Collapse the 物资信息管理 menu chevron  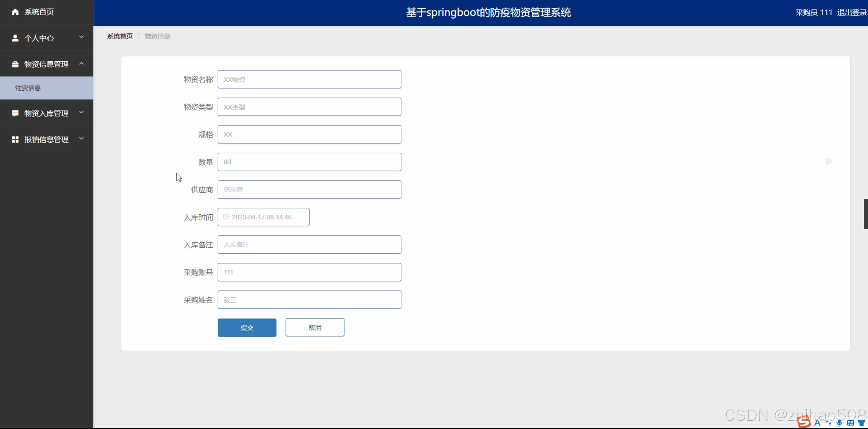coord(82,63)
